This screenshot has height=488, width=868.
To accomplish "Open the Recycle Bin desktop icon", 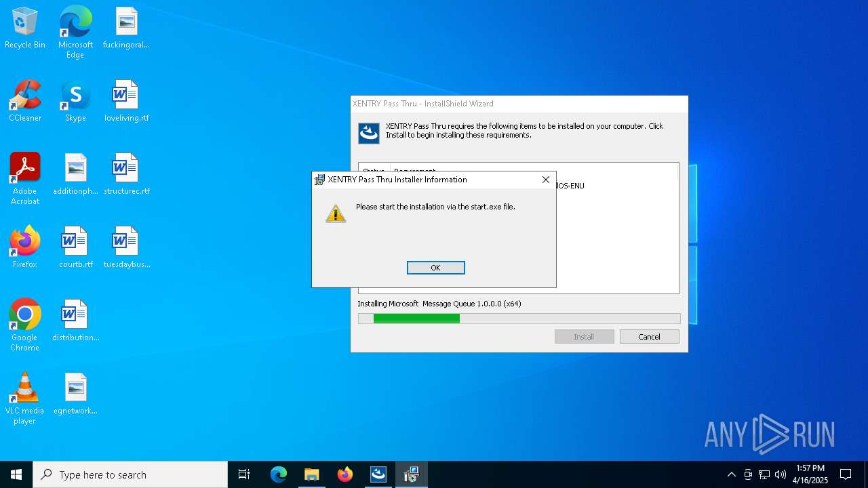I will click(x=25, y=28).
